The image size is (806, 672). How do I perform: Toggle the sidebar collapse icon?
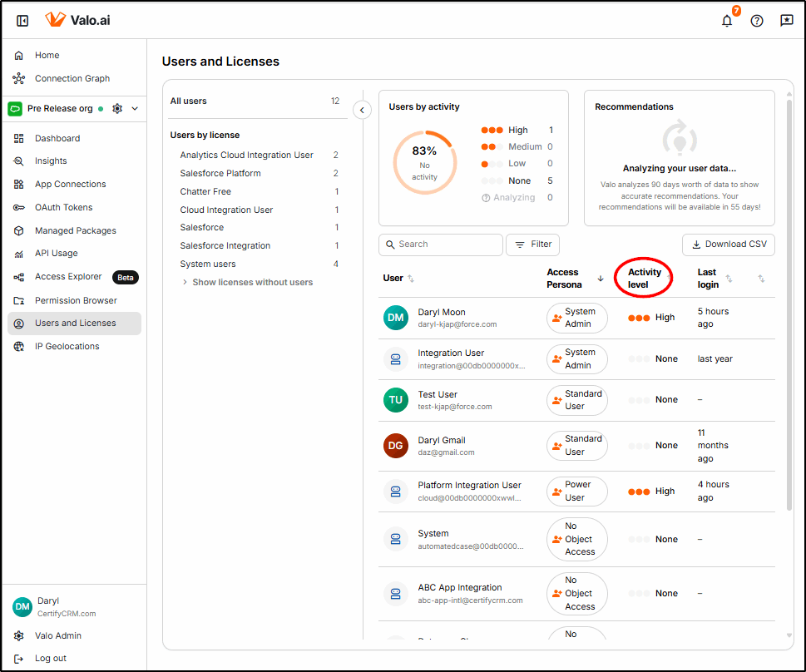[x=22, y=21]
